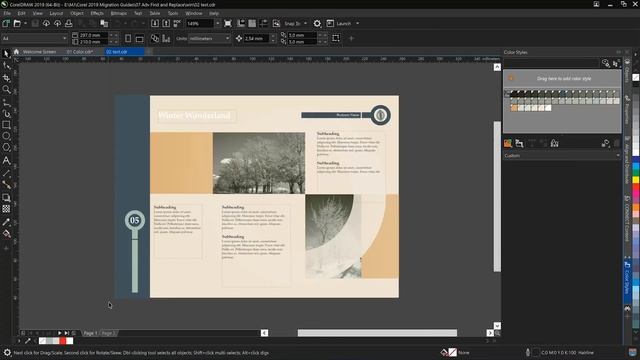Pick the red swatch in document palette
Viewport: 640px width, 360px height.
point(63,341)
